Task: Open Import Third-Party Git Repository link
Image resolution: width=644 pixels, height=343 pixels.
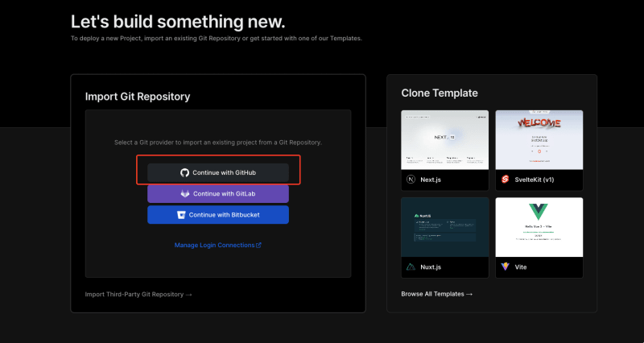Action: click(138, 295)
